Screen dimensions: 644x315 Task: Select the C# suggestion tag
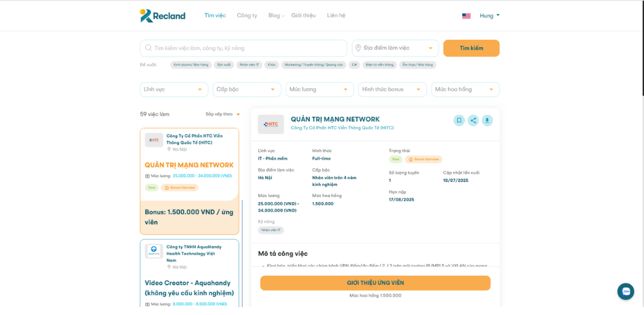(355, 65)
